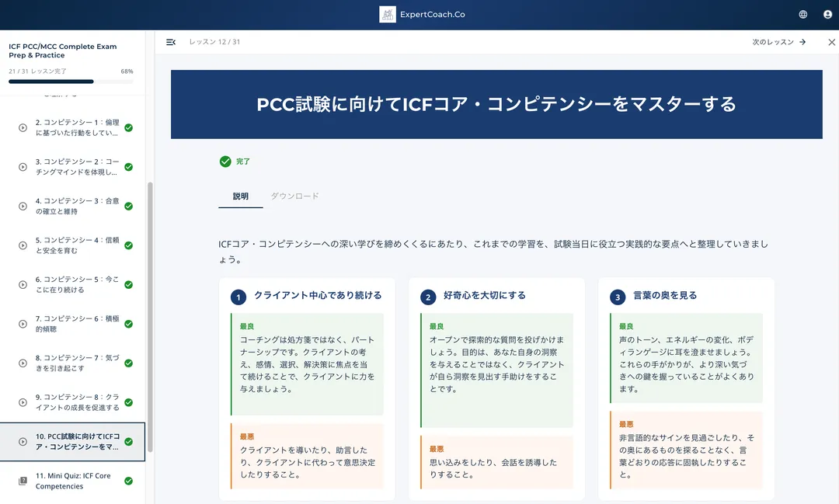Open lesson 3. コンピテンシー2：コーチングマインド
The image size is (839, 504).
pyautogui.click(x=78, y=167)
